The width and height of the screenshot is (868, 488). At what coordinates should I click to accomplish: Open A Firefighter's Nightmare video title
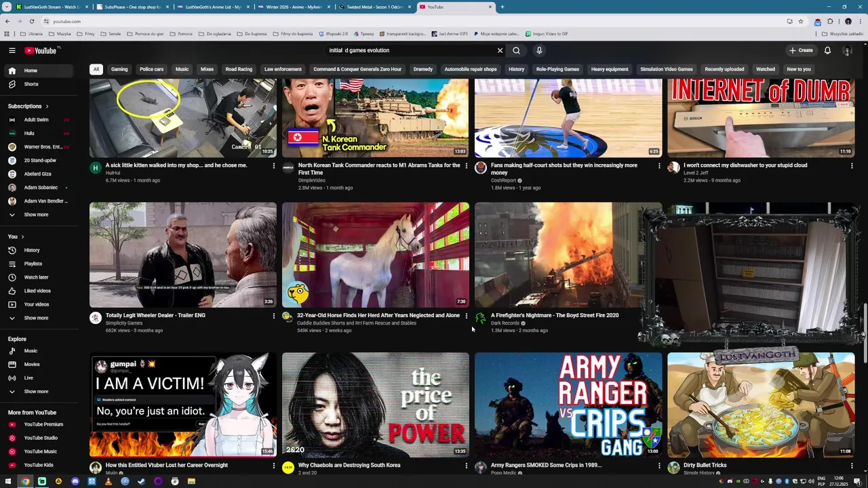coord(555,315)
